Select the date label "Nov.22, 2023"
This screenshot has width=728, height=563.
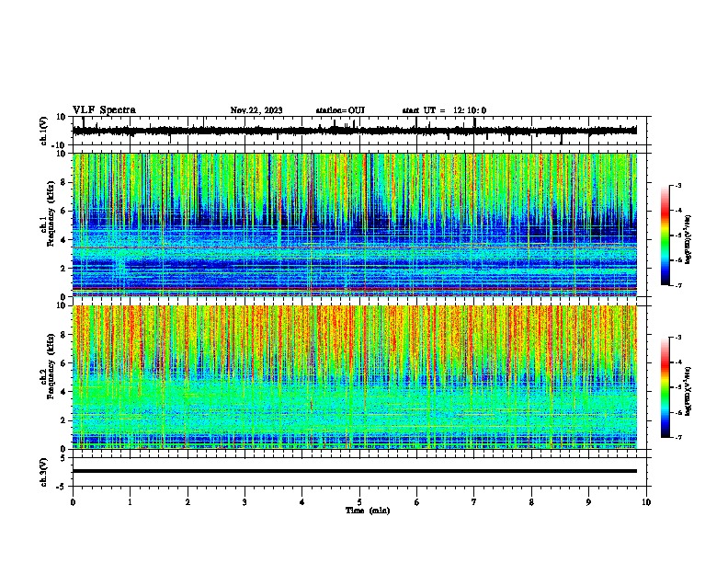click(256, 110)
